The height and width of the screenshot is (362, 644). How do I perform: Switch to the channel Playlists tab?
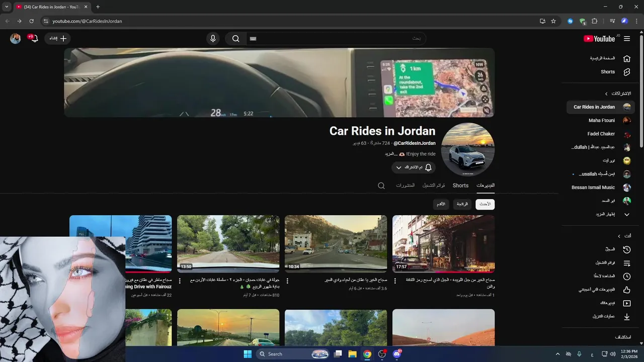(x=434, y=186)
